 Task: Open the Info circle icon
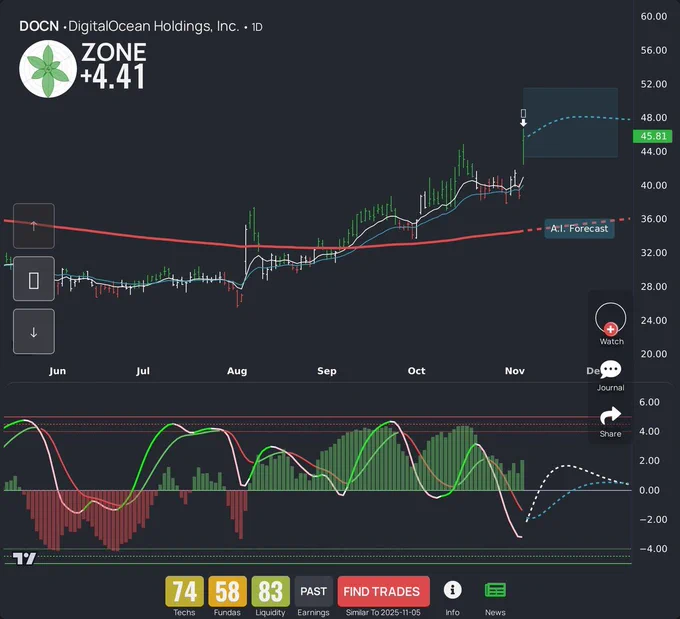pyautogui.click(x=453, y=590)
